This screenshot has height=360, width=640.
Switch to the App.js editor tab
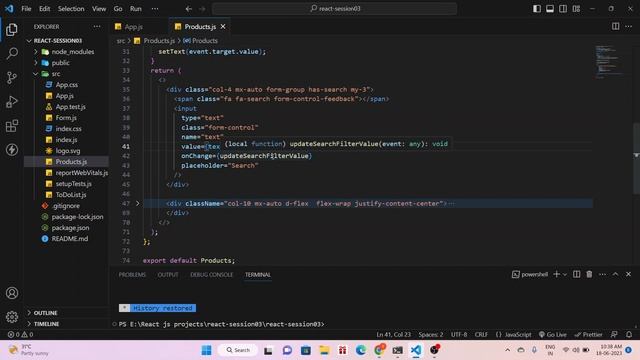tap(133, 27)
